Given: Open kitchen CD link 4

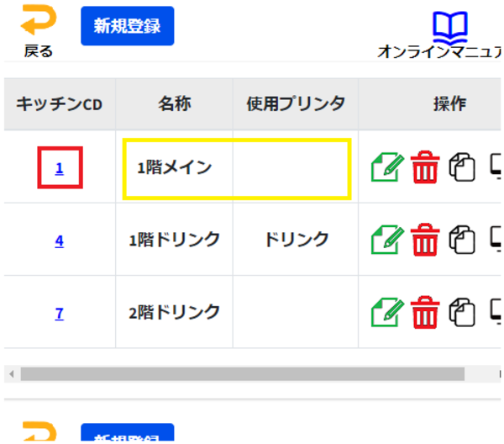Looking at the screenshot, I should pyautogui.click(x=59, y=240).
